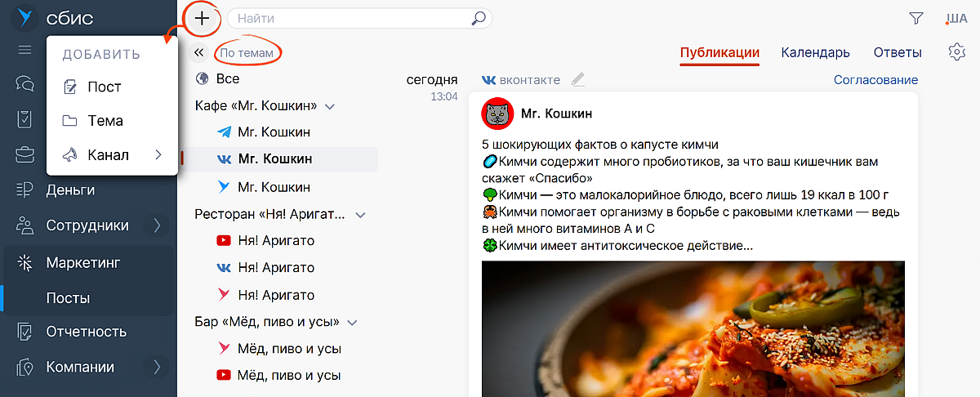The image size is (980, 397).
Task: Expand the Сотрудники sidebar section arrow
Action: coord(157,225)
